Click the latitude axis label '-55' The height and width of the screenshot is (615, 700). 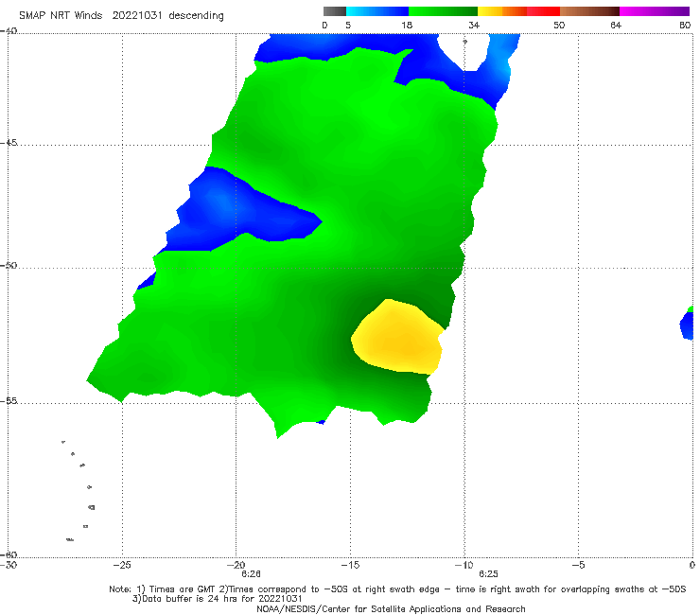pyautogui.click(x=9, y=401)
